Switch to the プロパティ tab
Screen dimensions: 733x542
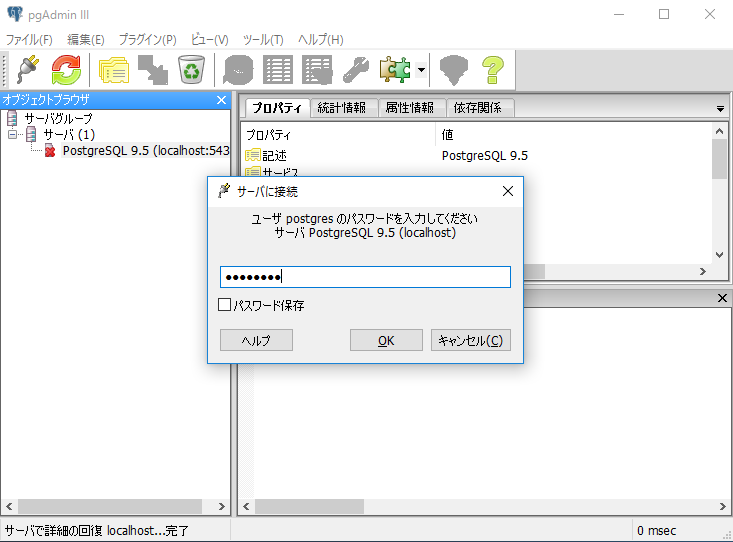tap(277, 108)
